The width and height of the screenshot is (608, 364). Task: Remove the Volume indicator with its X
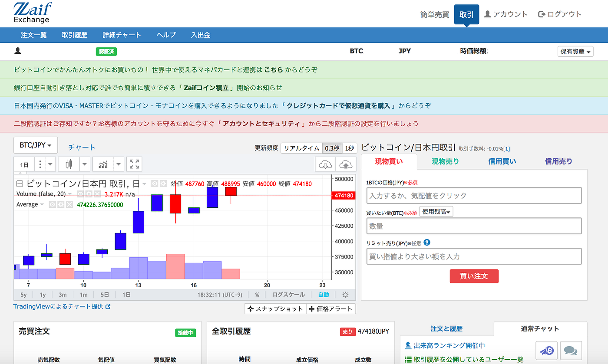[97, 194]
